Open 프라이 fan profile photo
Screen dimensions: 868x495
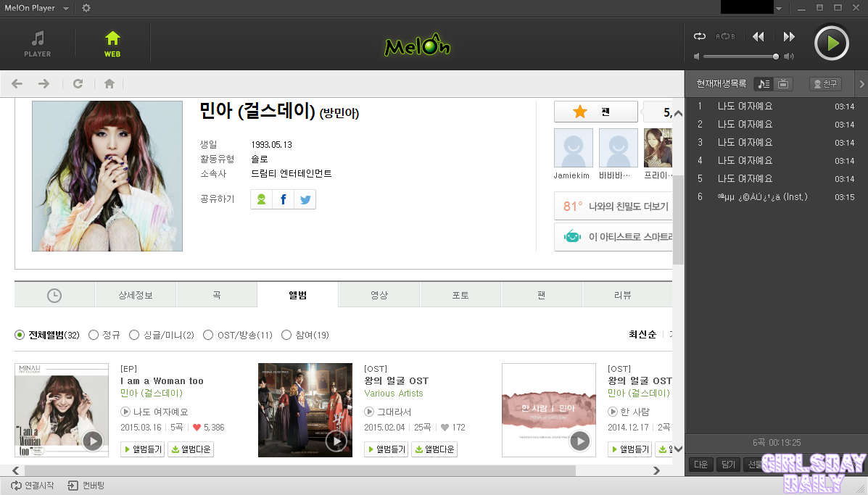(x=658, y=148)
